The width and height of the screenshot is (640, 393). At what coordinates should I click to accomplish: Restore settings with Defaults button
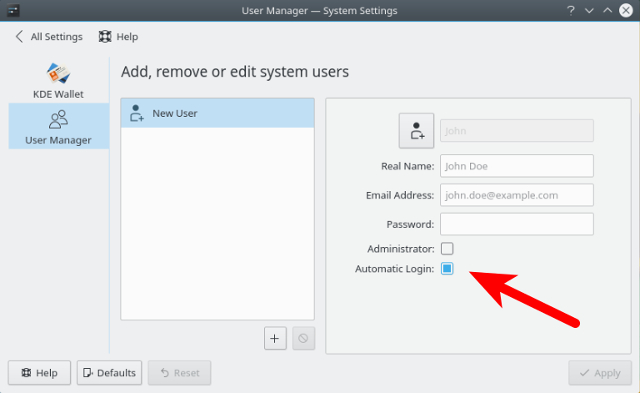pyautogui.click(x=109, y=373)
